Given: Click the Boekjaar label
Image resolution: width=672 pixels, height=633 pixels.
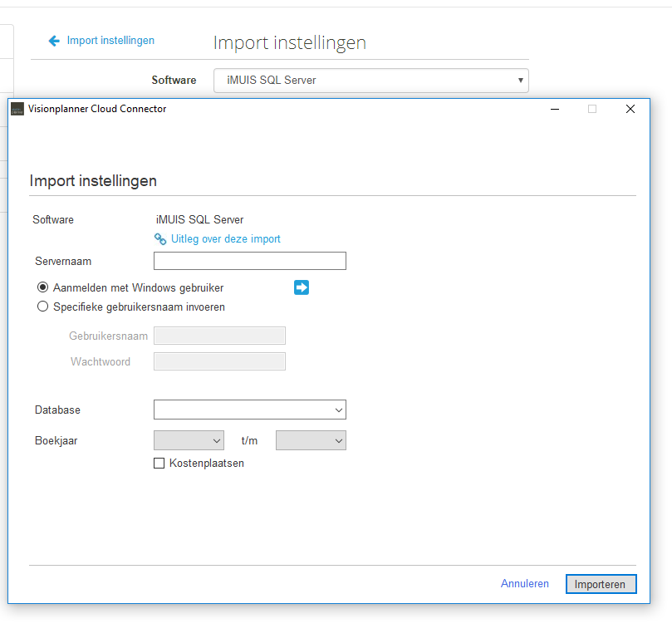Looking at the screenshot, I should (56, 441).
